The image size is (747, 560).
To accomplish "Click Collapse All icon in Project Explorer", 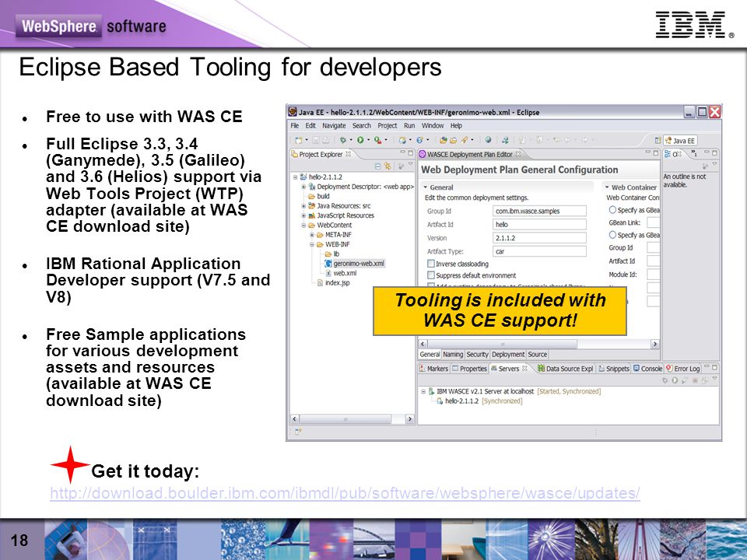I will pyautogui.click(x=378, y=166).
